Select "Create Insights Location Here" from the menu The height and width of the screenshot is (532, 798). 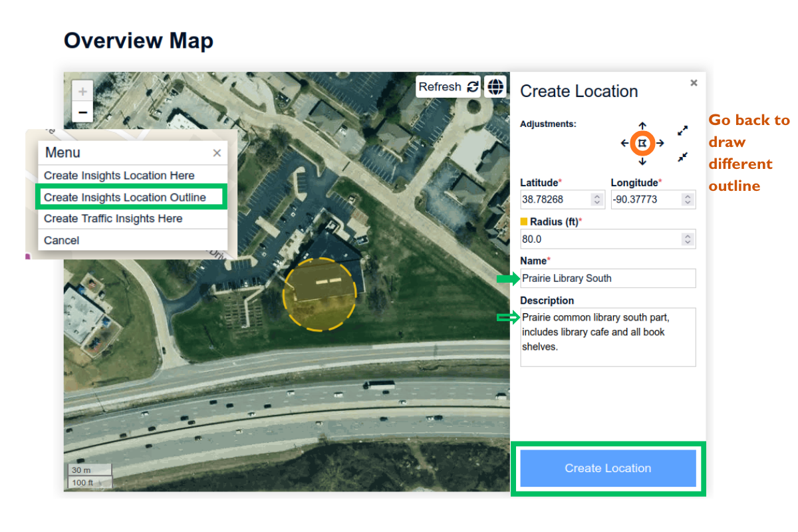pyautogui.click(x=118, y=176)
